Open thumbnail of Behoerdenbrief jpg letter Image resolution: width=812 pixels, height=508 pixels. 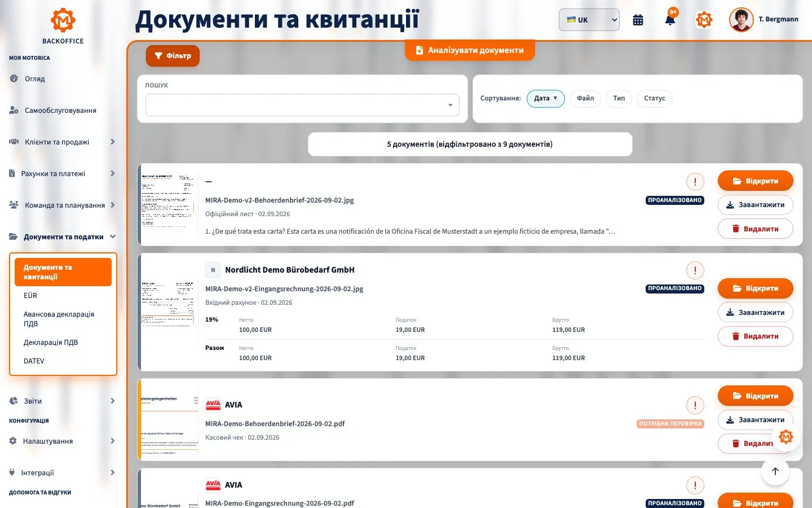[169, 205]
